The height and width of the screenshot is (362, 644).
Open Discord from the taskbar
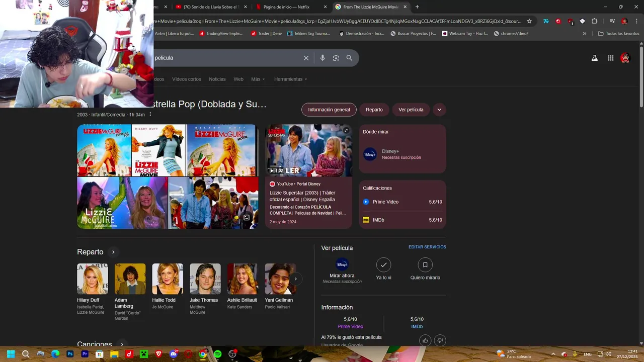coord(174,354)
